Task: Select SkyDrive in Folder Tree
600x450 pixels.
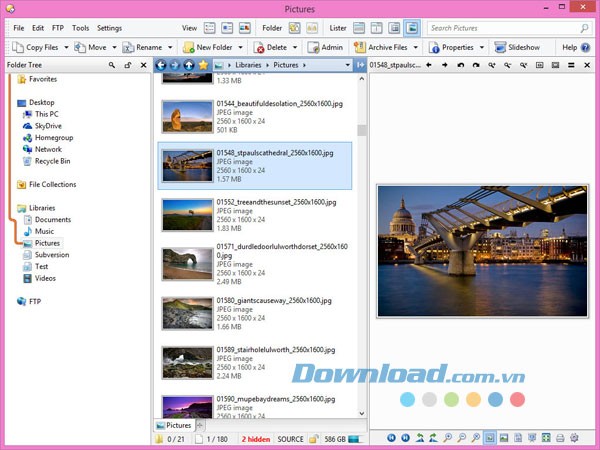Action: click(42, 126)
